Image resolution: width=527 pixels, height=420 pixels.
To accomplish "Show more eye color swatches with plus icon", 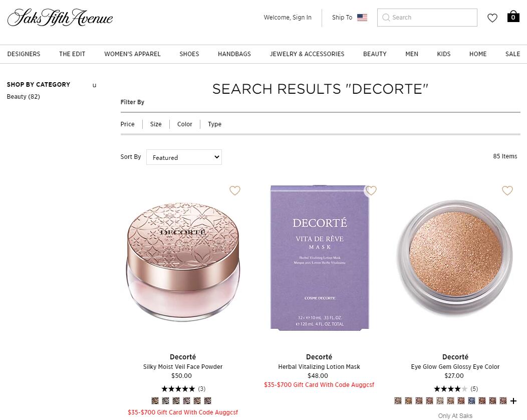I will pyautogui.click(x=513, y=401).
